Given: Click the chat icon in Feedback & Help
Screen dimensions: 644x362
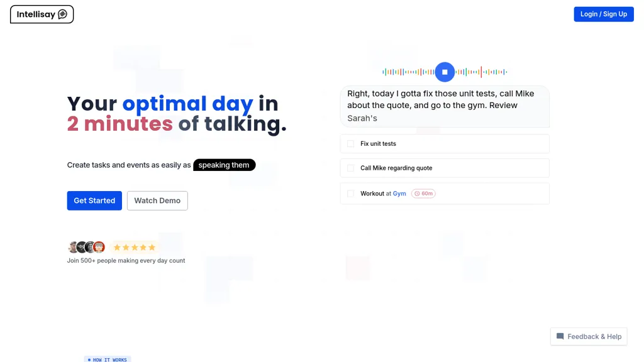Looking at the screenshot, I should [x=560, y=336].
